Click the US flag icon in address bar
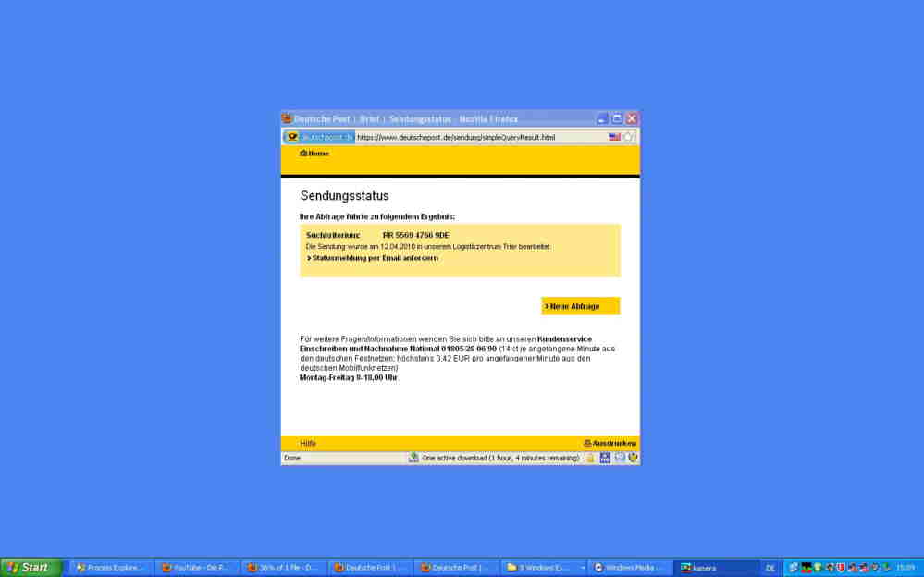Viewport: 924px width, 577px height. pyautogui.click(x=614, y=137)
